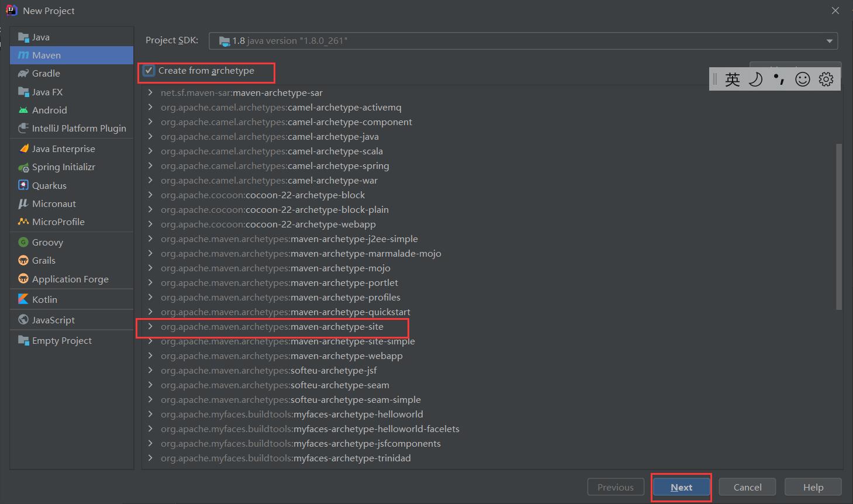Select Android project type label
The image size is (853, 504).
pyautogui.click(x=49, y=110)
